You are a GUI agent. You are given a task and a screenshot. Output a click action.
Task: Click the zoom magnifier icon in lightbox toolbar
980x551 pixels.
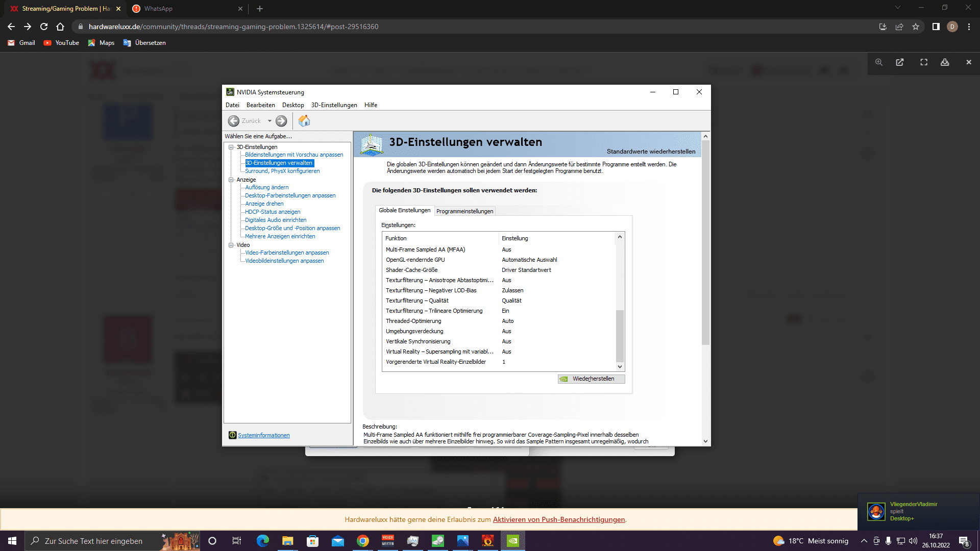pyautogui.click(x=879, y=62)
